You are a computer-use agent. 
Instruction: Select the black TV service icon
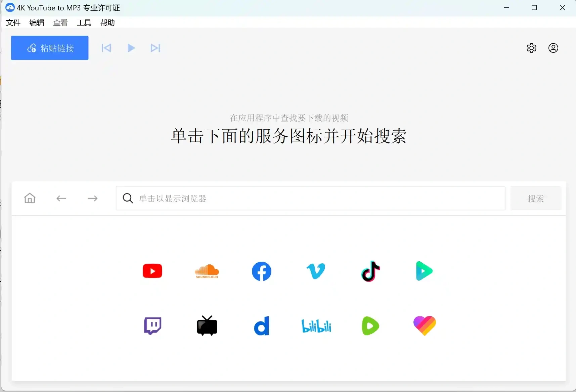coord(207,325)
